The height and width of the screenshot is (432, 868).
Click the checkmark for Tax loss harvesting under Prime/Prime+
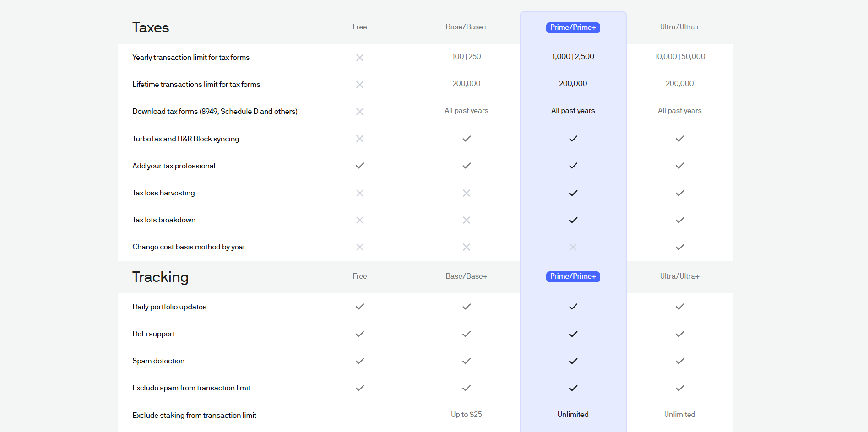click(573, 193)
